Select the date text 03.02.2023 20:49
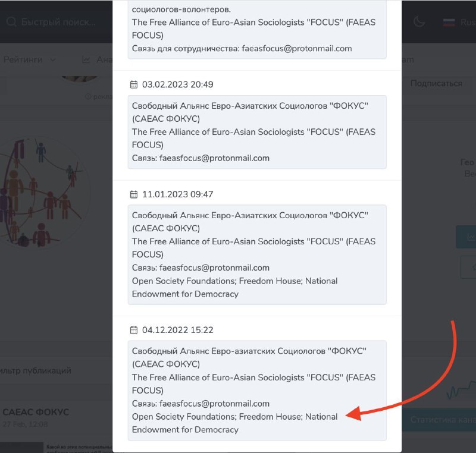 [x=177, y=84]
